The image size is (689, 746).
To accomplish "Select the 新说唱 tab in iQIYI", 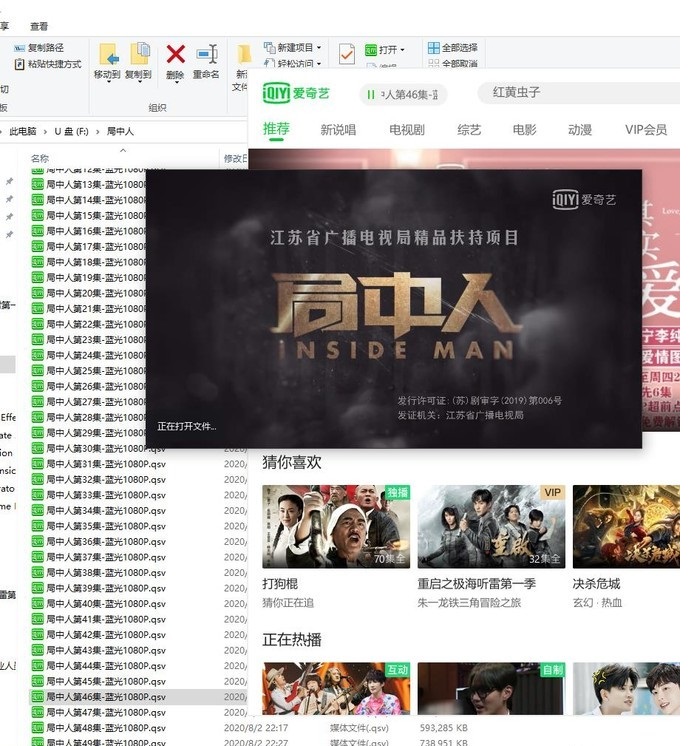I will 338,130.
